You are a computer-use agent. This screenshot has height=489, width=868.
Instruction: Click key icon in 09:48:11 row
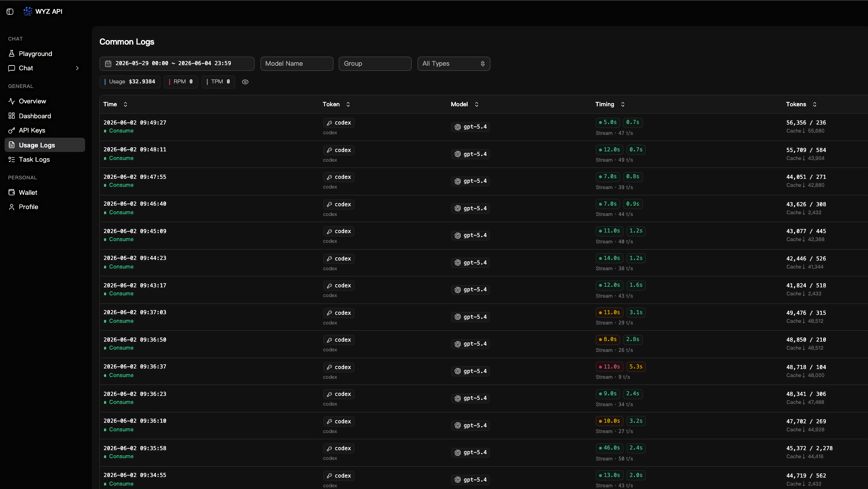click(x=329, y=150)
